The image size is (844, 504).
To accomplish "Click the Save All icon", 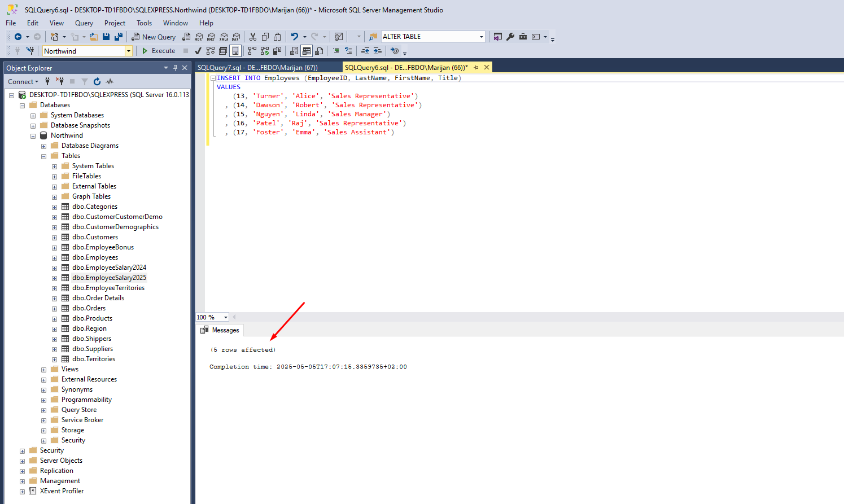I will point(119,37).
